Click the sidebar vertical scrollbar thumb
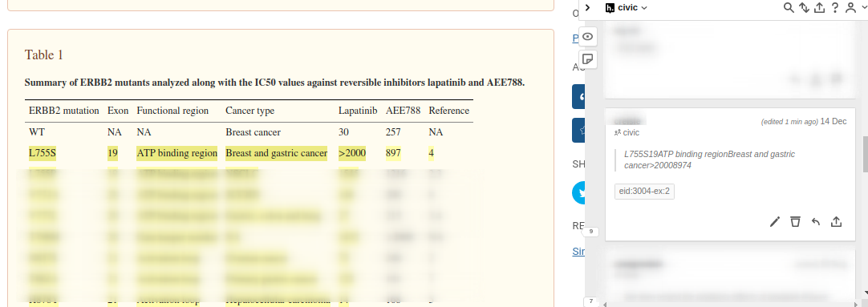This screenshot has width=868, height=307. (x=866, y=155)
